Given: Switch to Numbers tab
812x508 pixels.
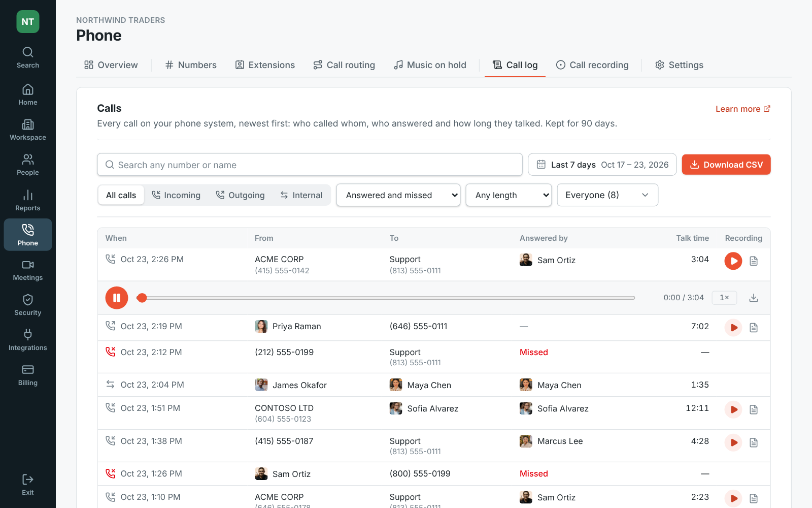Looking at the screenshot, I should click(x=191, y=65).
